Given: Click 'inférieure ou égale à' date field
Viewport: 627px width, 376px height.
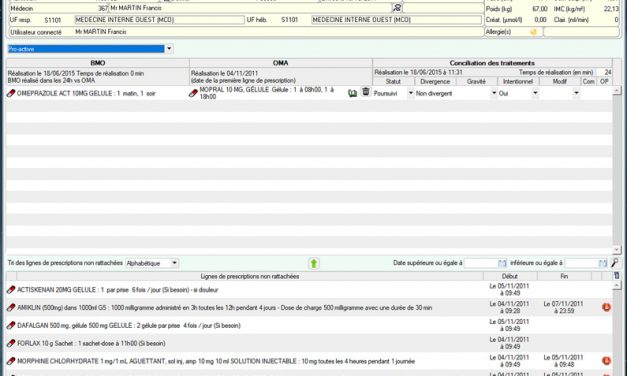Looking at the screenshot, I should (581, 263).
